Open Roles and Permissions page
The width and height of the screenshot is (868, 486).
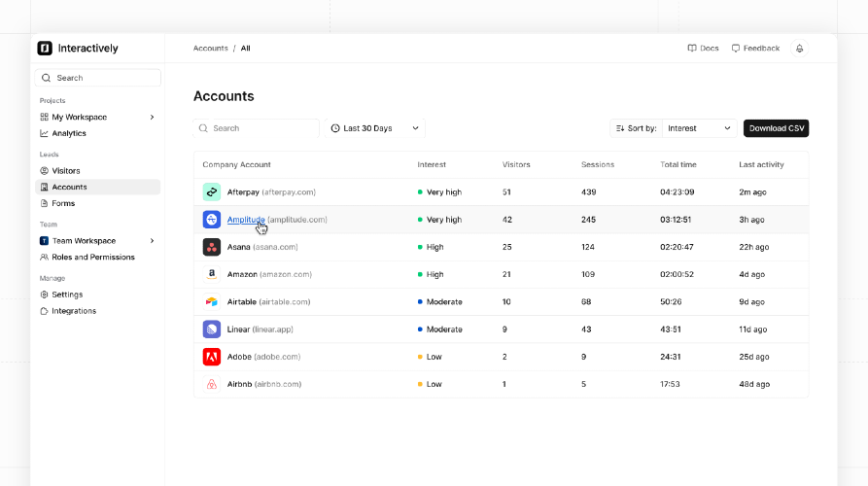point(93,258)
